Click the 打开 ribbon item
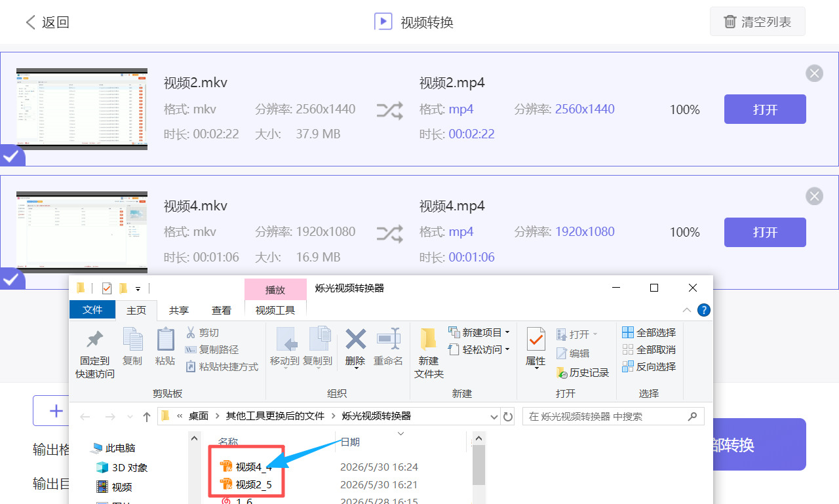Viewport: 839px width, 504px height. pyautogui.click(x=577, y=334)
